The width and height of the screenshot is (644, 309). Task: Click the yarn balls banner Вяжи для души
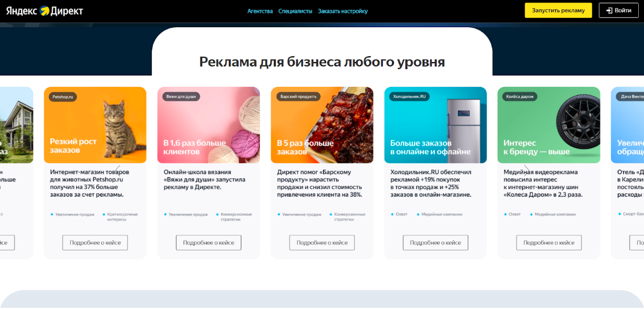click(208, 125)
